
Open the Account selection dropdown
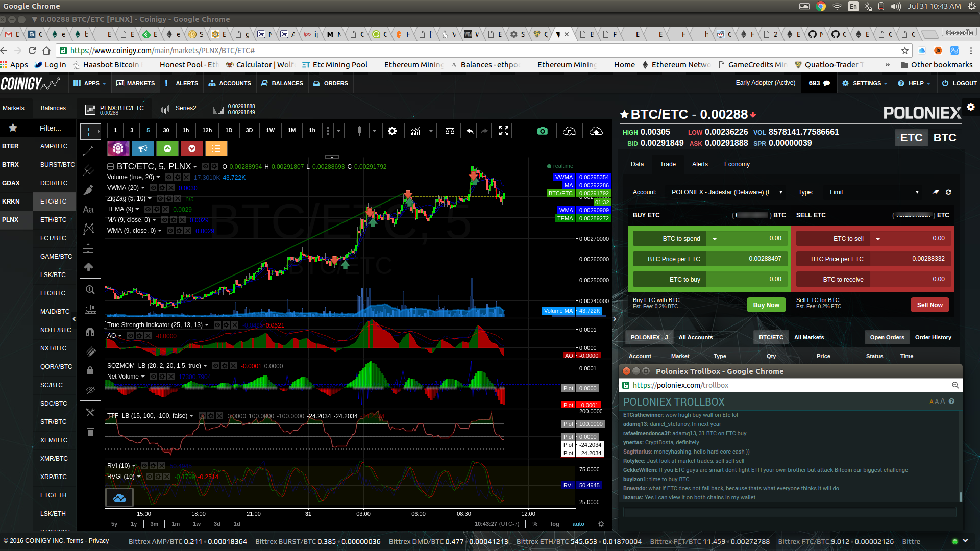(727, 192)
